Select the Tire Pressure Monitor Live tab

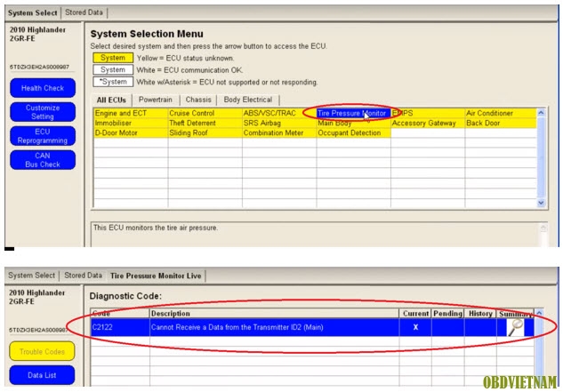pyautogui.click(x=156, y=276)
